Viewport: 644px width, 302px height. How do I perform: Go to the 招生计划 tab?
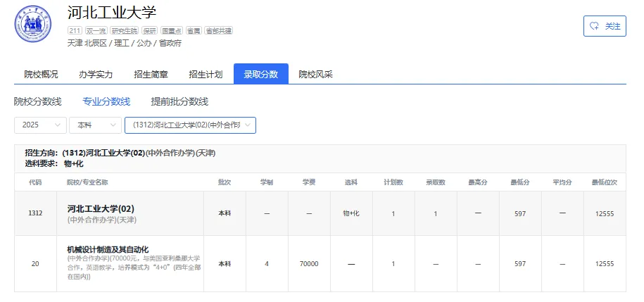click(x=206, y=75)
